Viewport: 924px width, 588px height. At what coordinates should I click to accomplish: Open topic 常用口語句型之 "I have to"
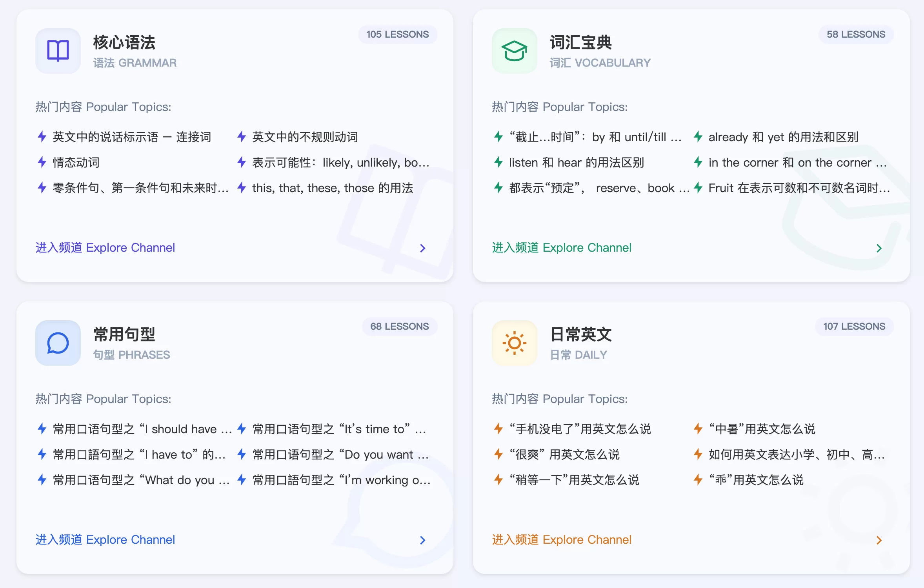139,455
